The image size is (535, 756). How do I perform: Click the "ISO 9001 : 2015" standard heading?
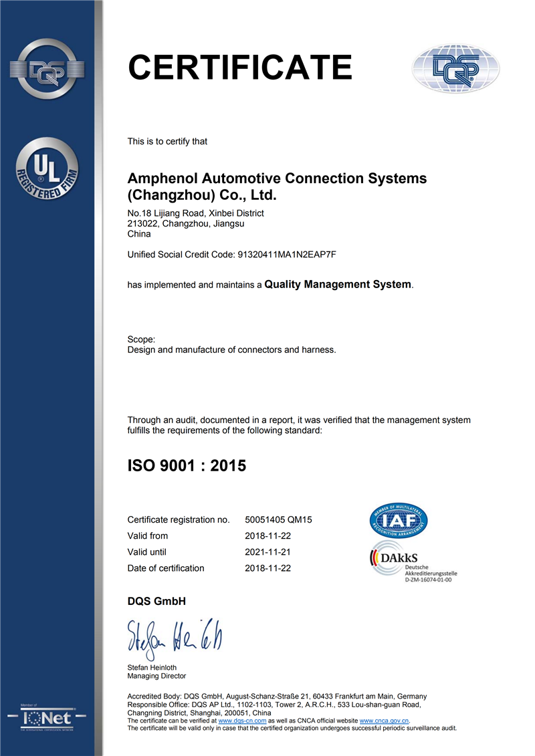187,466
